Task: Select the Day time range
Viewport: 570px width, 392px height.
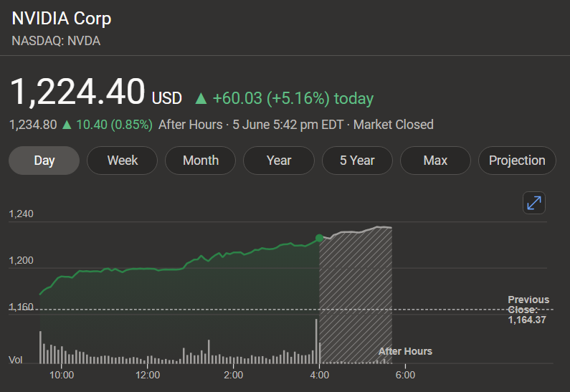Action: click(x=44, y=161)
